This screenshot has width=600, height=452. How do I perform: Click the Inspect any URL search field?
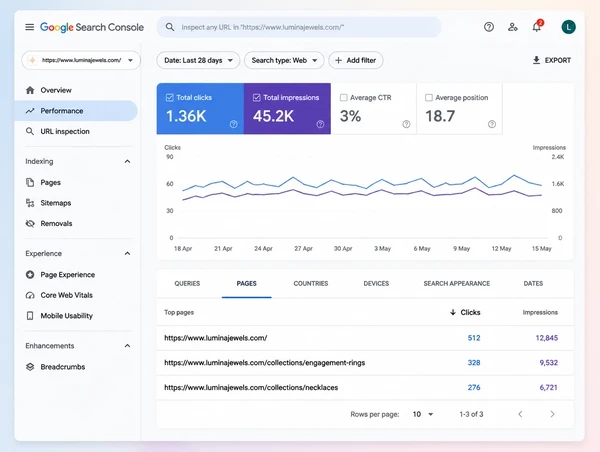coord(299,27)
